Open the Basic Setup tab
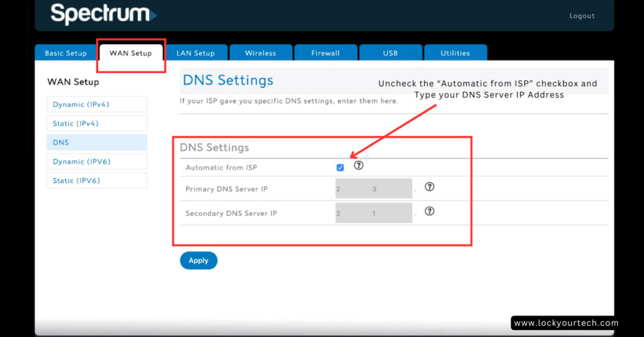 [65, 53]
